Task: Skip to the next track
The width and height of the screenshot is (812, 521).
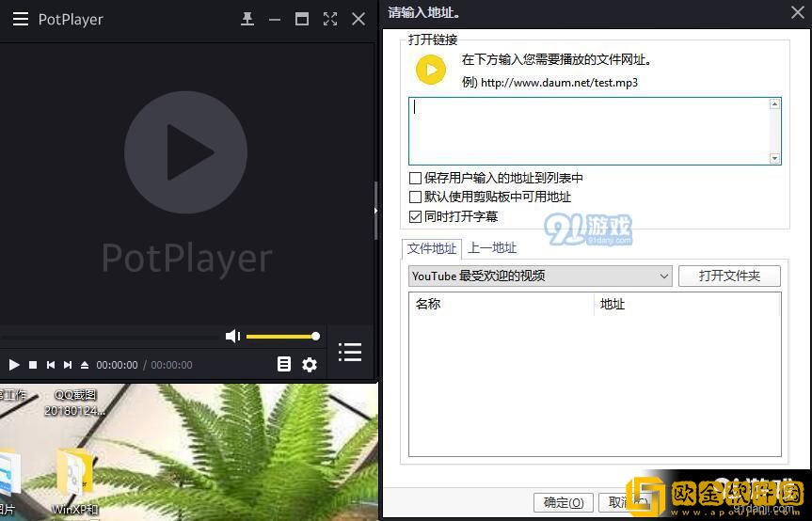Action: 68,365
